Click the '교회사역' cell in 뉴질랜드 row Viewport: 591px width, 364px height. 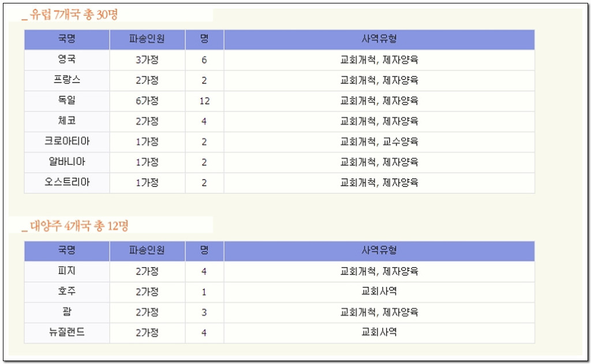[379, 333]
